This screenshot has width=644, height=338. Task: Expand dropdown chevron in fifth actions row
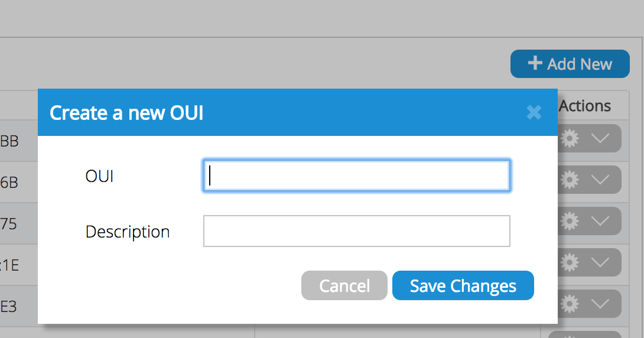point(600,304)
